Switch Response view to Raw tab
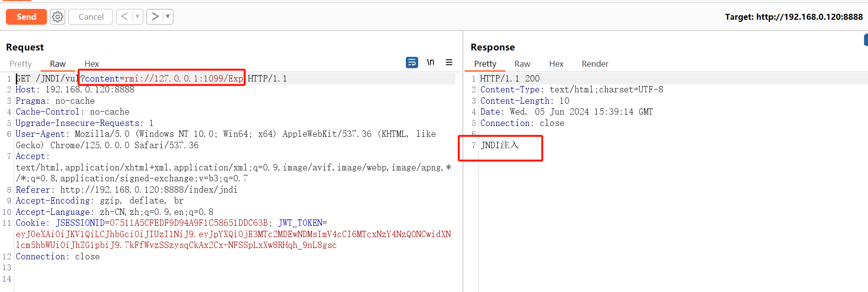 [x=522, y=64]
